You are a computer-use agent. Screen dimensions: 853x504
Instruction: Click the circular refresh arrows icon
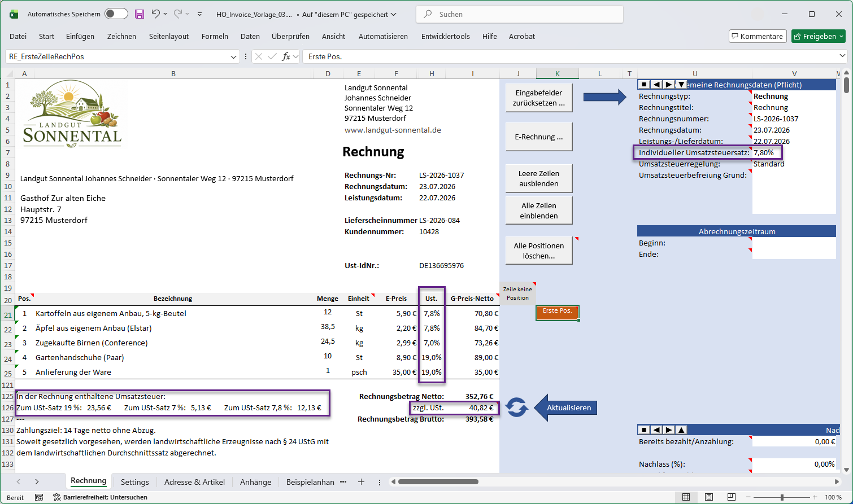(516, 407)
